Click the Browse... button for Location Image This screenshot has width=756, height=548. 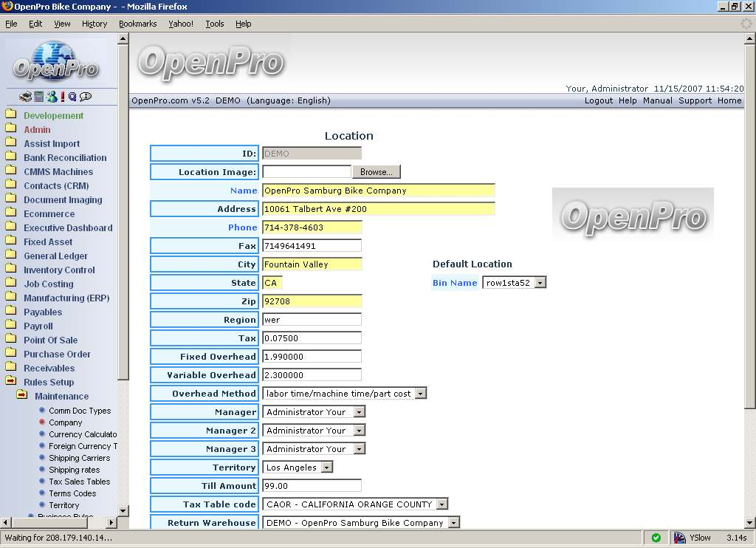[x=376, y=172]
